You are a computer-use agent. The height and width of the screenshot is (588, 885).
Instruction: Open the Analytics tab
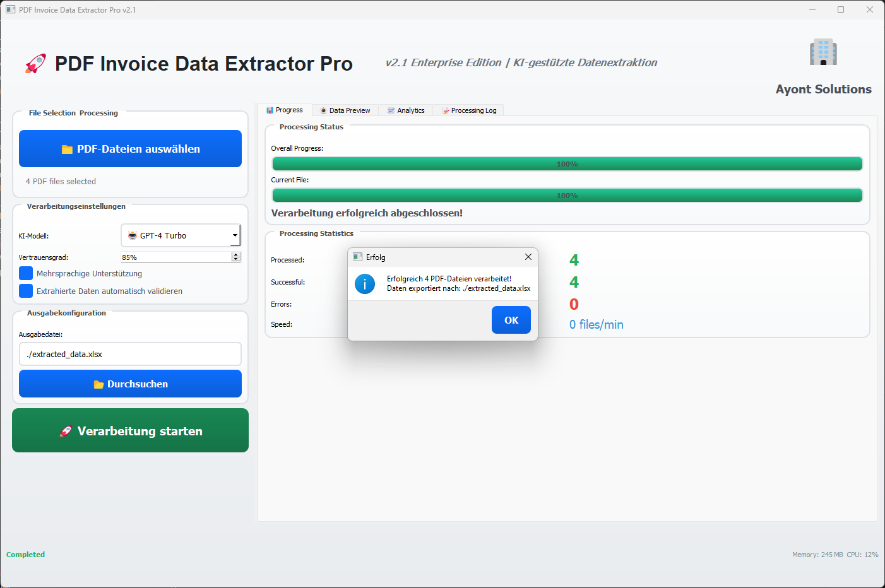406,110
